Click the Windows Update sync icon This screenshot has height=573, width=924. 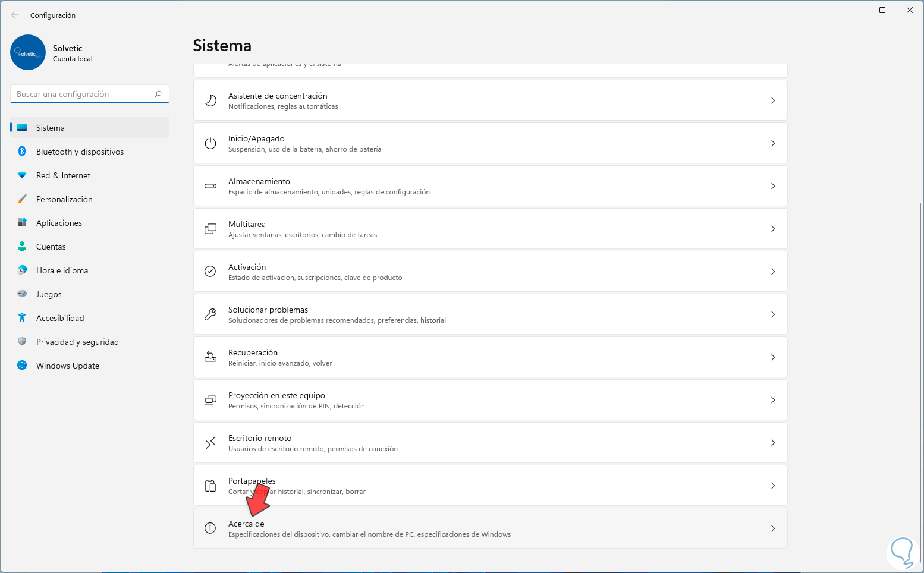[x=22, y=366]
